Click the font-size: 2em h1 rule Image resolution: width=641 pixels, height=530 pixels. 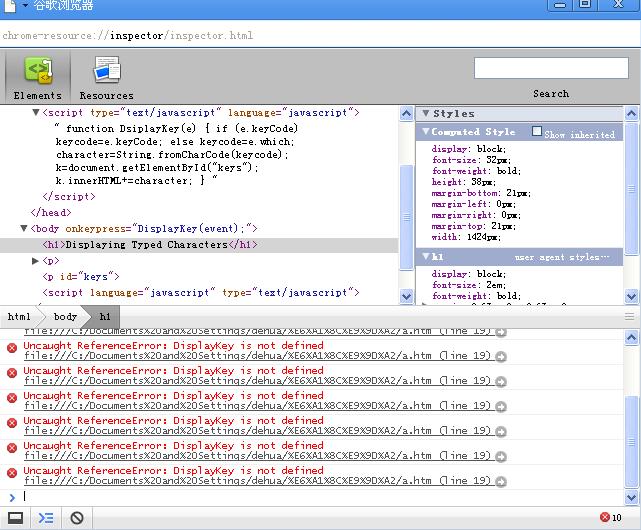469,285
